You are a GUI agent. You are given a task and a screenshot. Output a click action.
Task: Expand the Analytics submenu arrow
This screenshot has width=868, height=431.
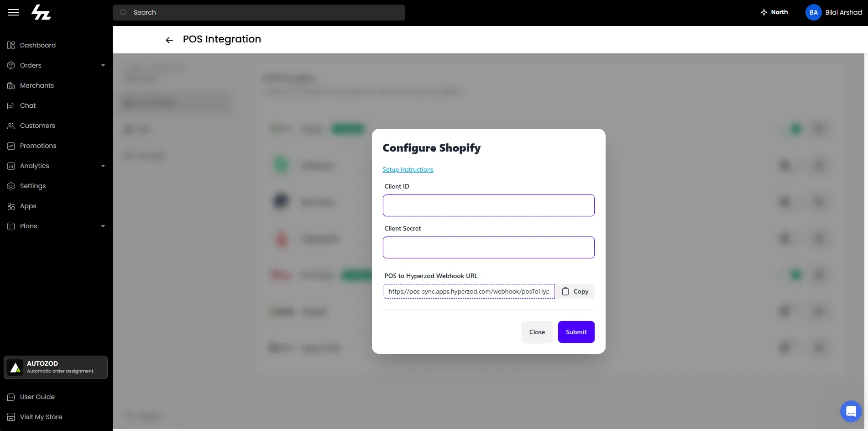point(103,166)
